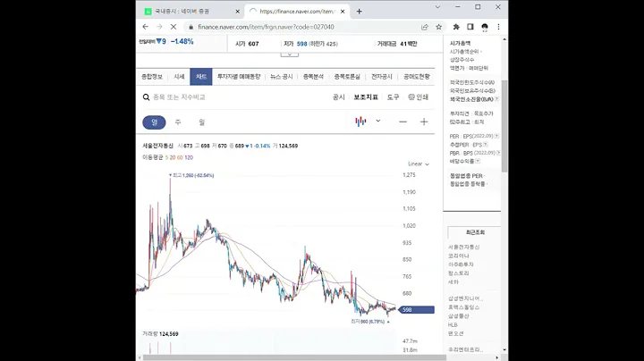The image size is (644, 361).
Task: Open the 전자공시 tab
Action: coord(382,77)
